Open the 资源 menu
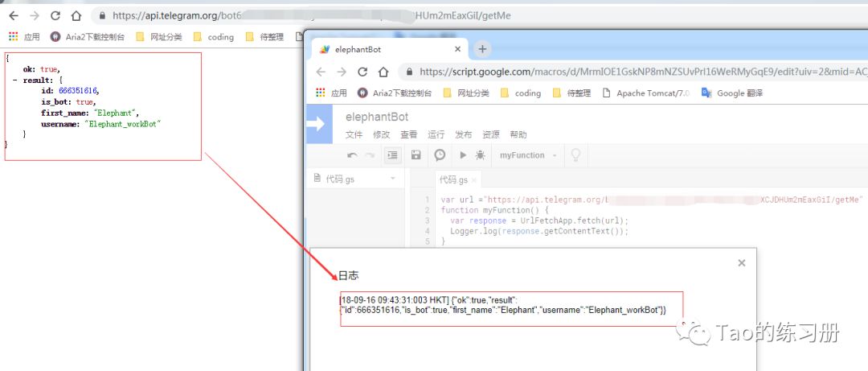The height and width of the screenshot is (371, 868). point(491,134)
